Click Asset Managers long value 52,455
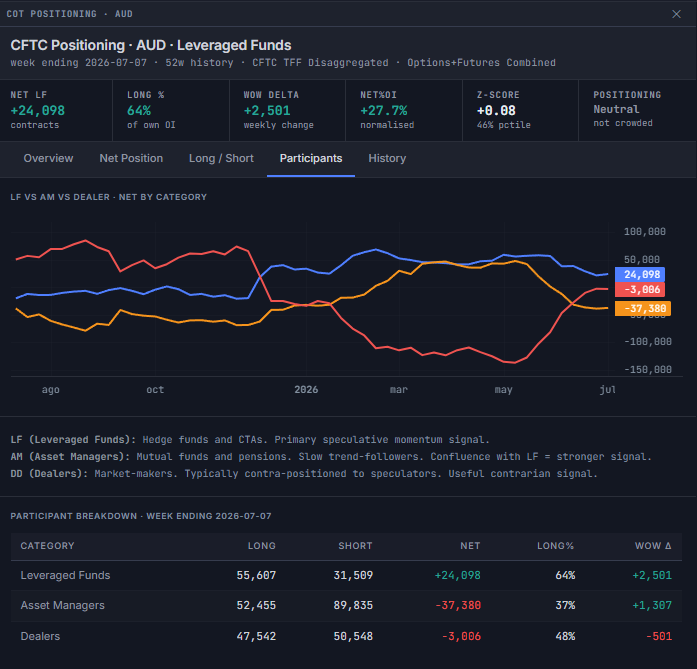The width and height of the screenshot is (697, 669). coord(256,605)
